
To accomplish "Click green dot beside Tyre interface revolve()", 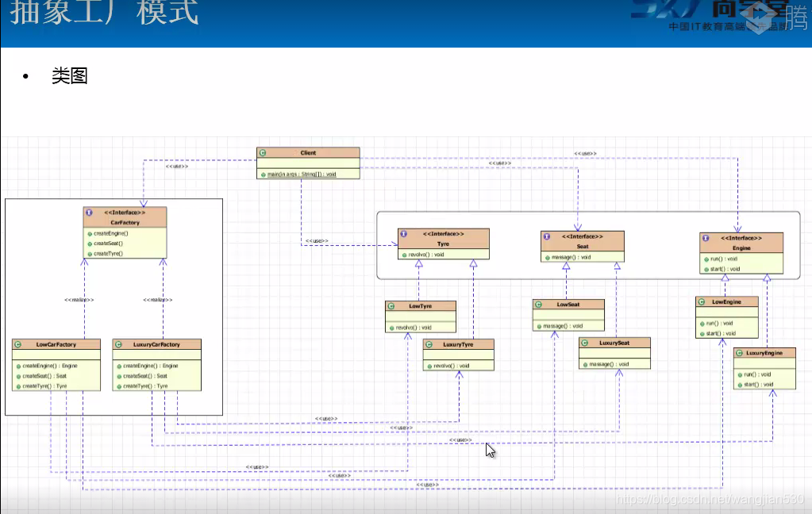I will [x=405, y=255].
